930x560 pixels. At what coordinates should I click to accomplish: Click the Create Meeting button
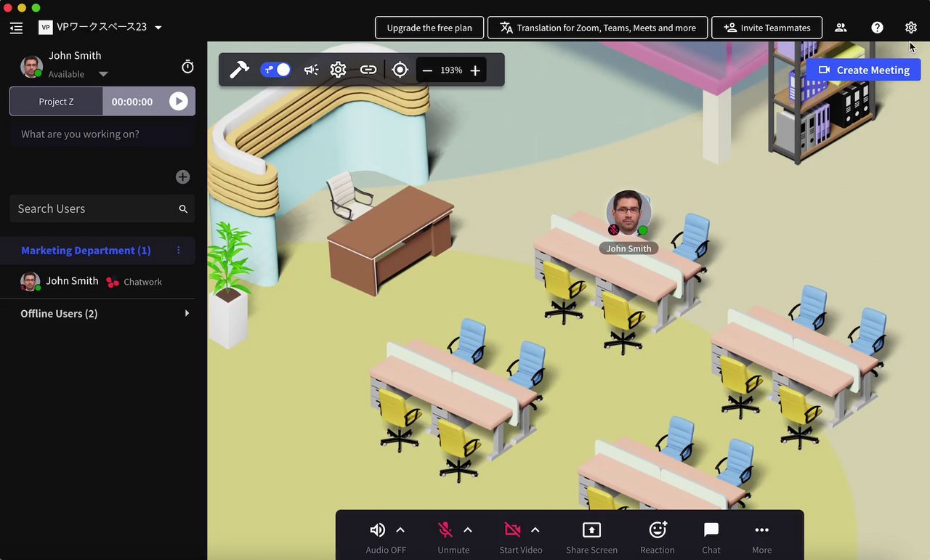click(x=863, y=70)
